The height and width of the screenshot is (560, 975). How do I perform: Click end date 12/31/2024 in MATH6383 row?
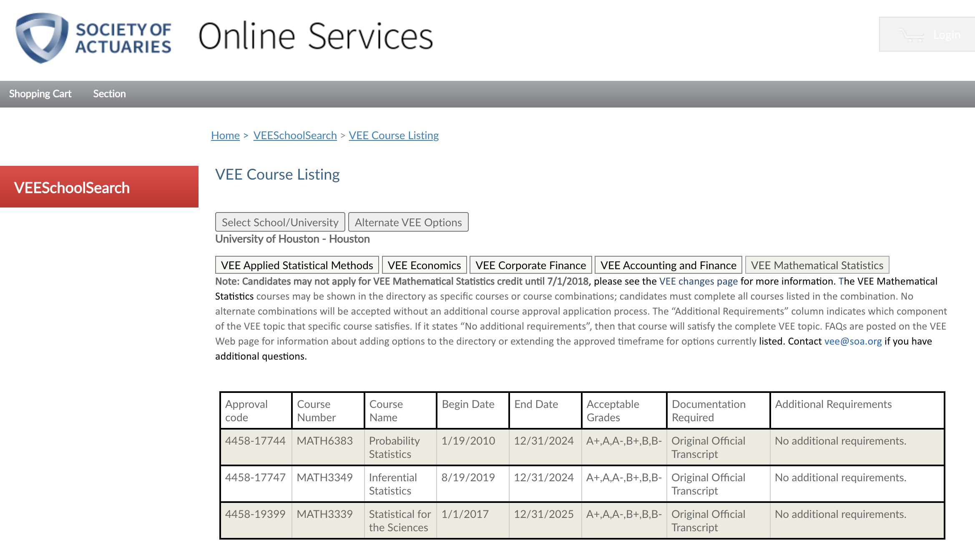[544, 441]
